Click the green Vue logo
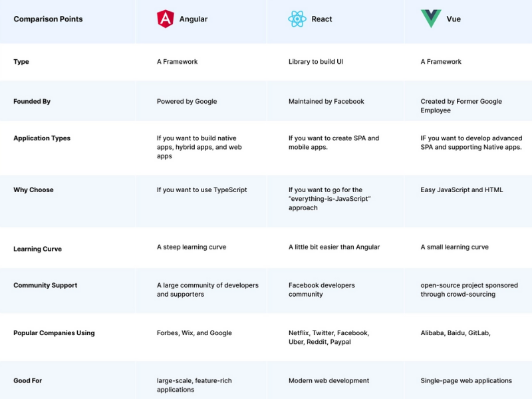The image size is (532, 399). coord(430,19)
